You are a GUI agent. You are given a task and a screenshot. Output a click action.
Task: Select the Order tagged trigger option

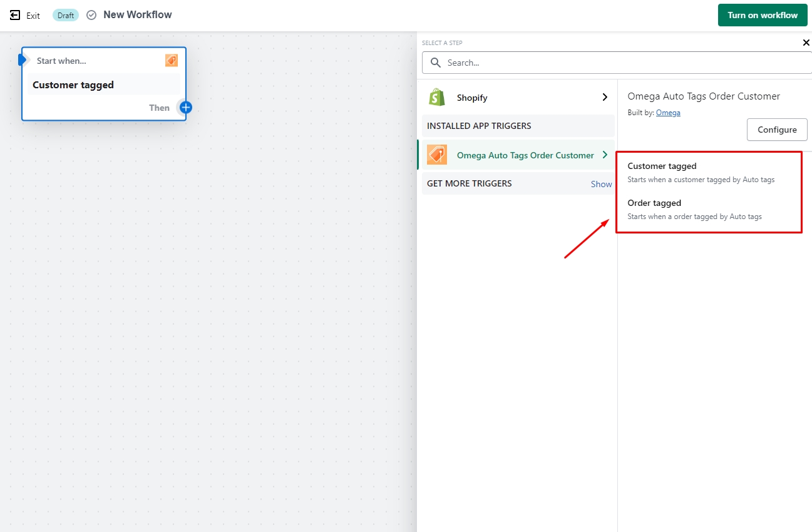(654, 203)
